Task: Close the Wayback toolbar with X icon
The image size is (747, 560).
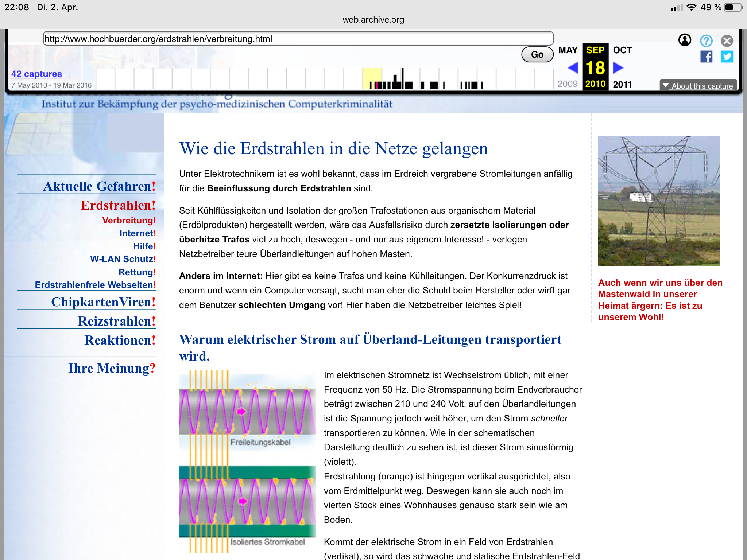Action: click(727, 40)
